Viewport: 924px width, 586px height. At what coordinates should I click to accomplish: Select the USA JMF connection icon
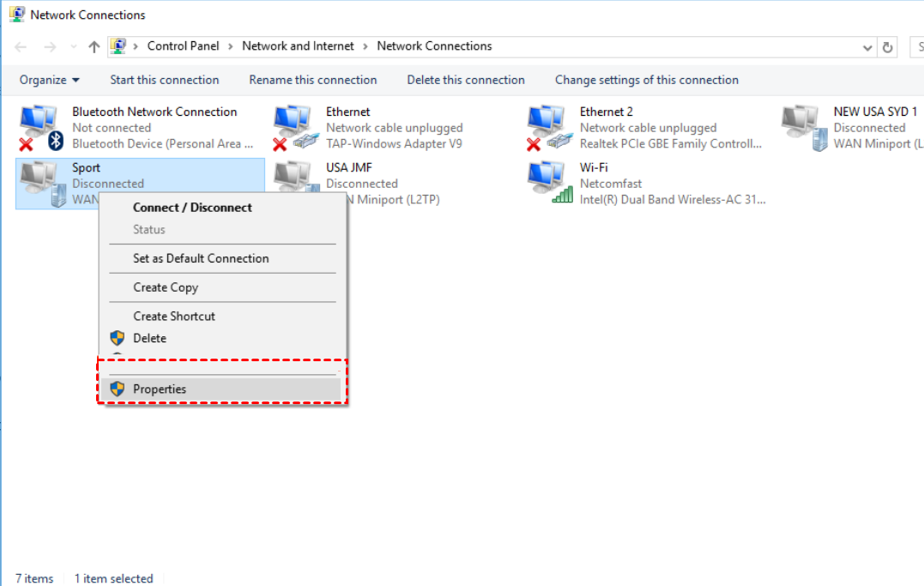(296, 177)
